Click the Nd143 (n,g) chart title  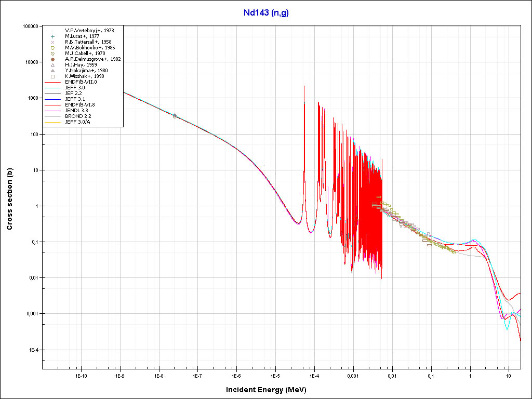point(266,13)
